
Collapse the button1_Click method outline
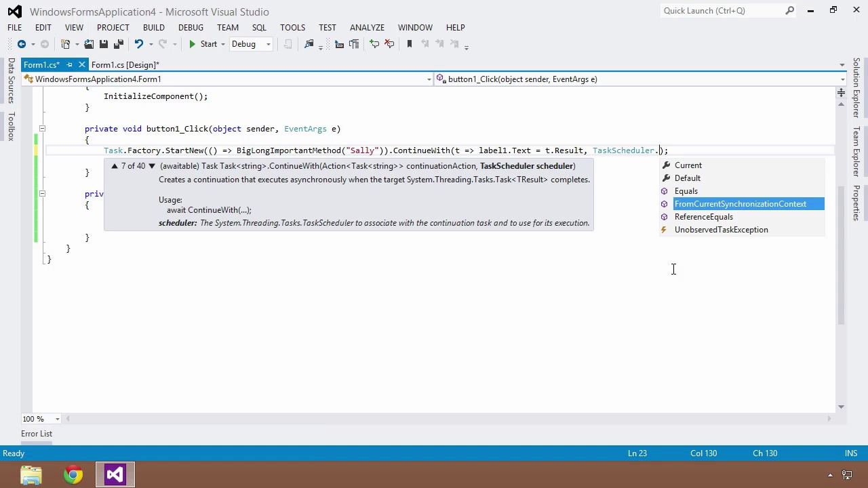(x=42, y=129)
